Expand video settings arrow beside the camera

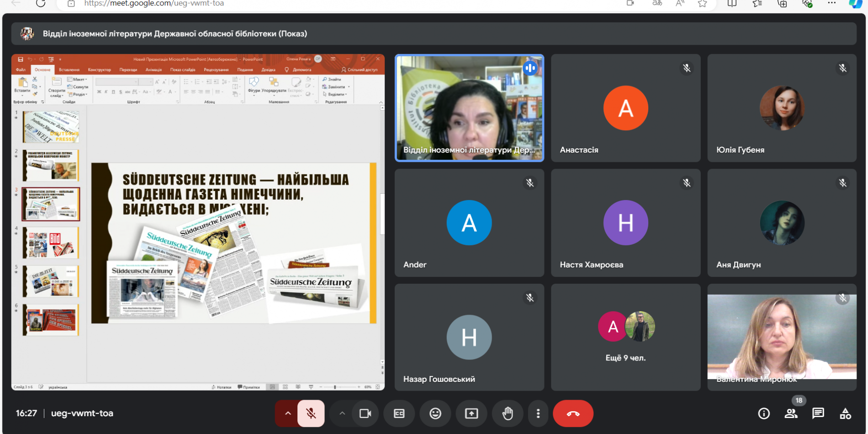(342, 413)
